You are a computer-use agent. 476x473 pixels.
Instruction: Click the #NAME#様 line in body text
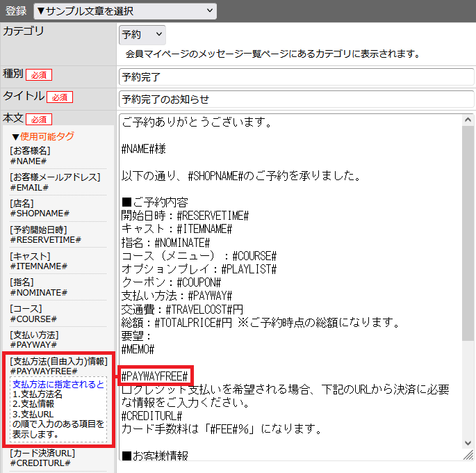(x=143, y=149)
